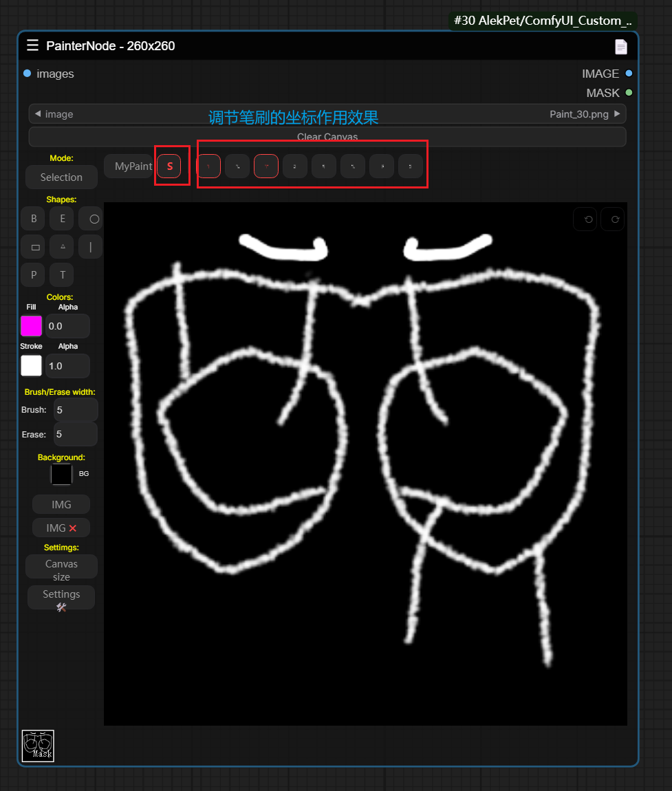Click the Brush width input field
Viewport: 672px width, 791px height.
(75, 410)
